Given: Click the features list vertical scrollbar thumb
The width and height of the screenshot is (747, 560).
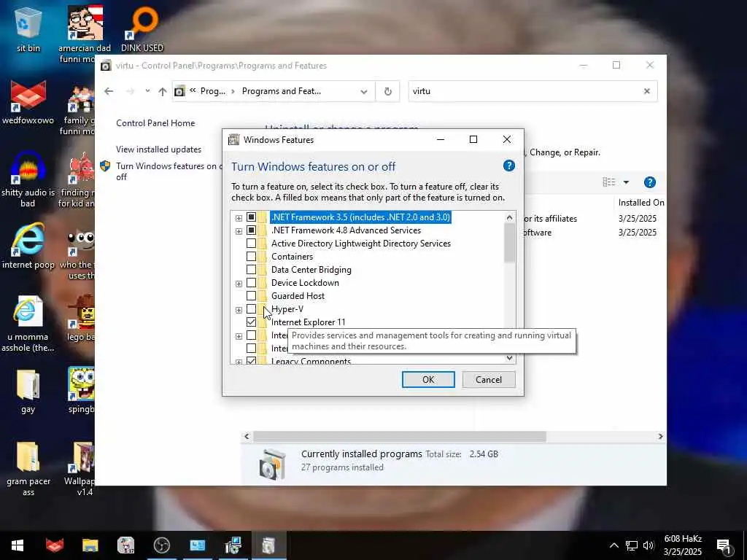Looking at the screenshot, I should pos(509,243).
